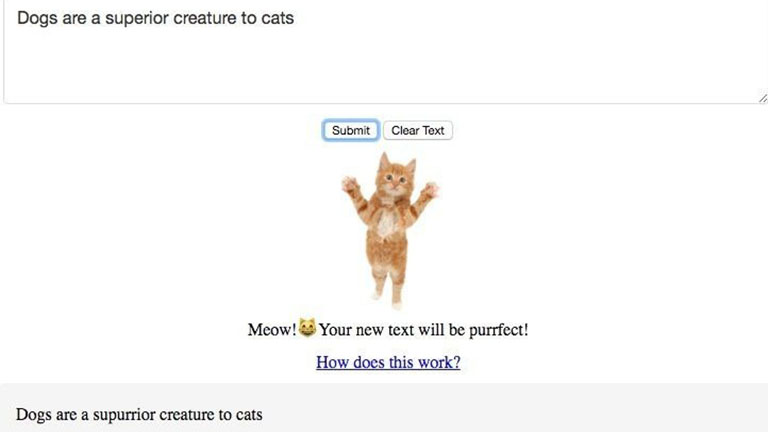Click the kitten's white chest fur
This screenshot has width=768, height=432.
tap(386, 222)
